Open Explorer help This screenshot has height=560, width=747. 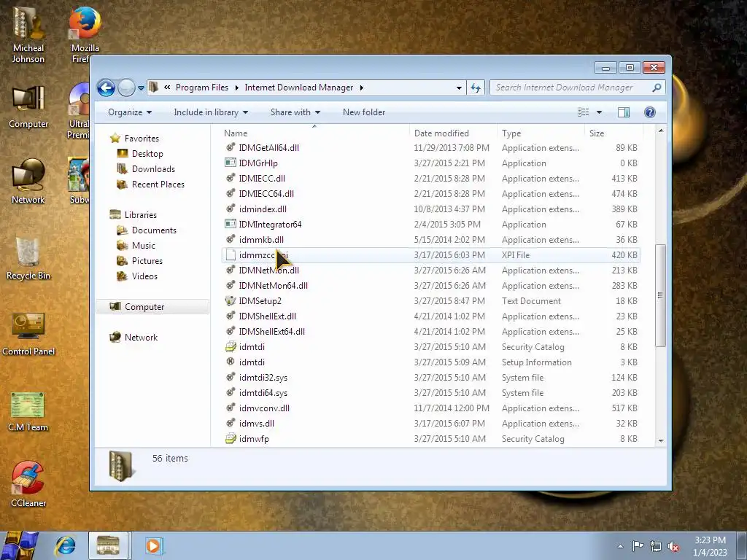coord(650,112)
